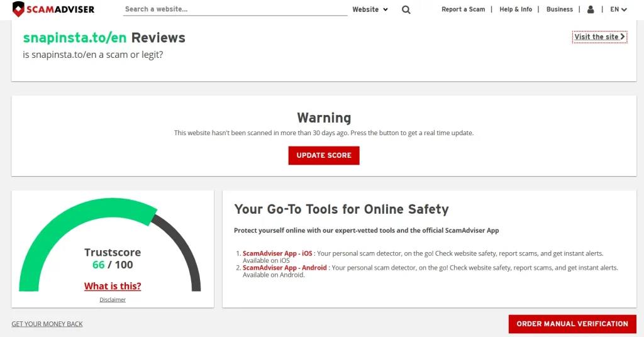Click the GET YOUR MONEY BACK link

[x=47, y=324]
